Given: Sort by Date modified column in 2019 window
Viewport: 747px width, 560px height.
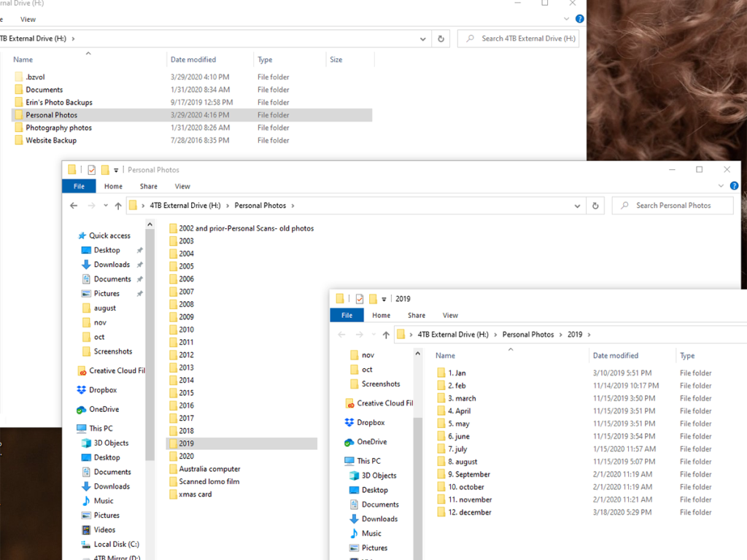Looking at the screenshot, I should click(x=615, y=356).
